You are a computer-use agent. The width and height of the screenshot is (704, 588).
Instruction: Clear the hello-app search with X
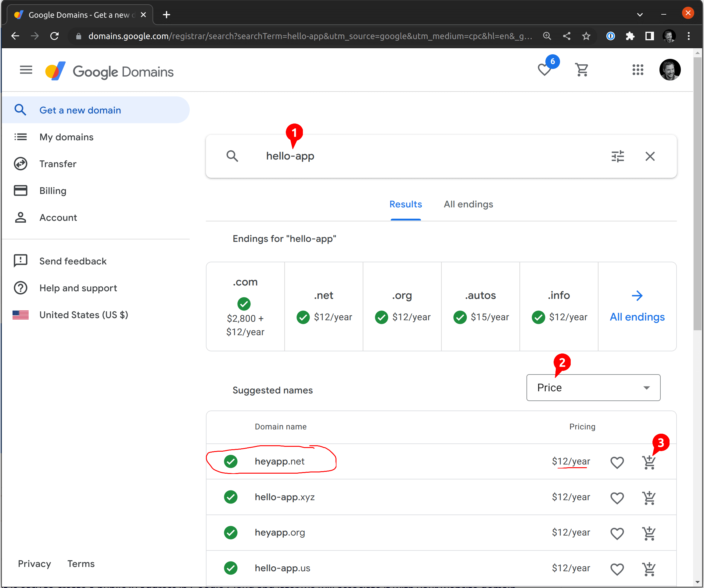(x=650, y=156)
